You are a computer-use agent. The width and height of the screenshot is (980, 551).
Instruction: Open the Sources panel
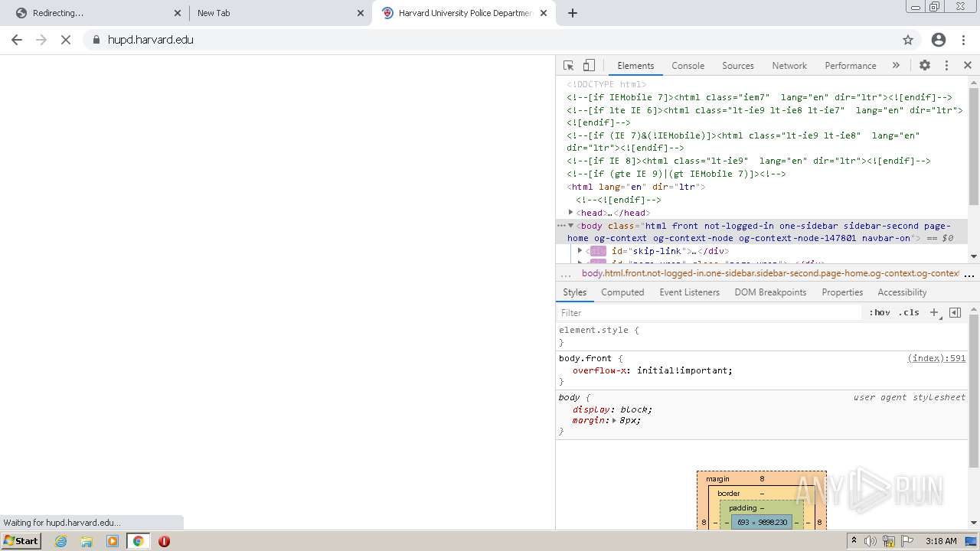pyautogui.click(x=738, y=66)
